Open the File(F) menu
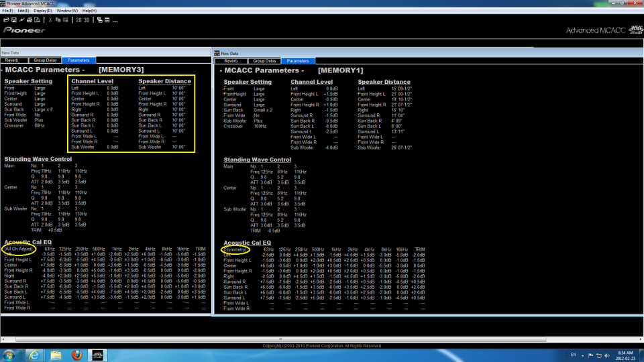 pyautogui.click(x=7, y=11)
